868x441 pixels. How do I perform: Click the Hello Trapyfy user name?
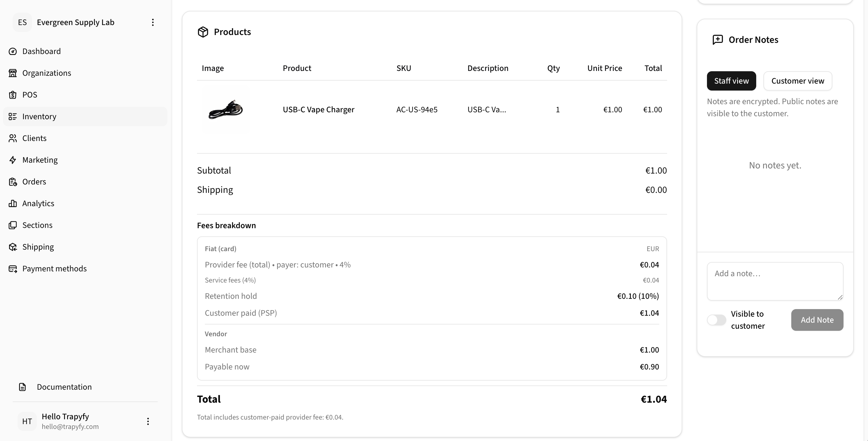point(65,417)
